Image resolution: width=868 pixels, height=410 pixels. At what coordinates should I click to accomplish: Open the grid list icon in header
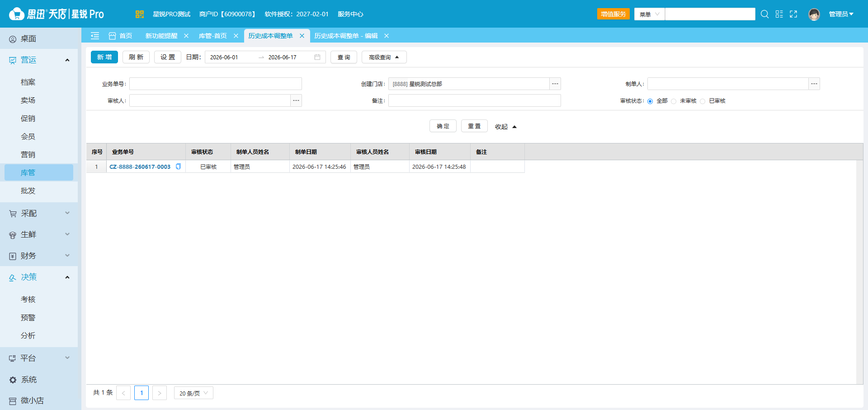tap(779, 14)
